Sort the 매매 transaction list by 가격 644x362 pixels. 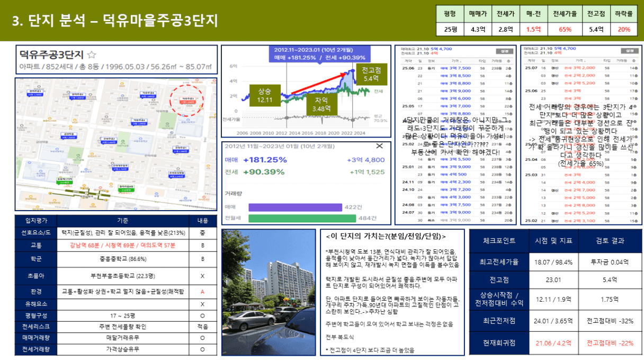pyautogui.click(x=455, y=61)
